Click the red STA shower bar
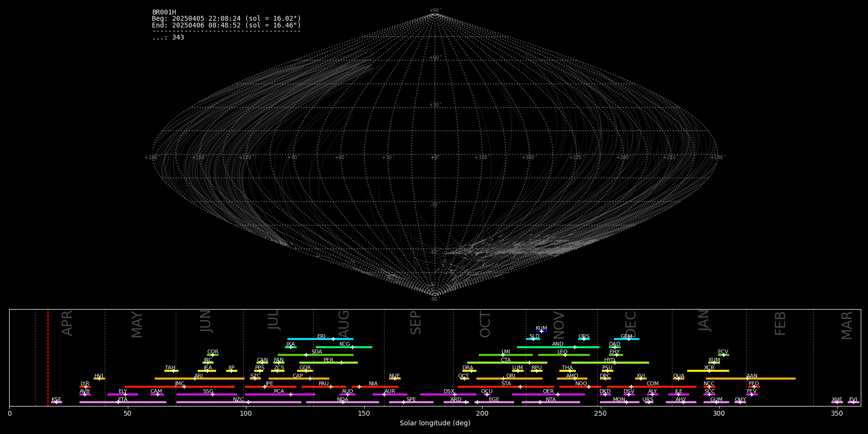 coord(506,387)
